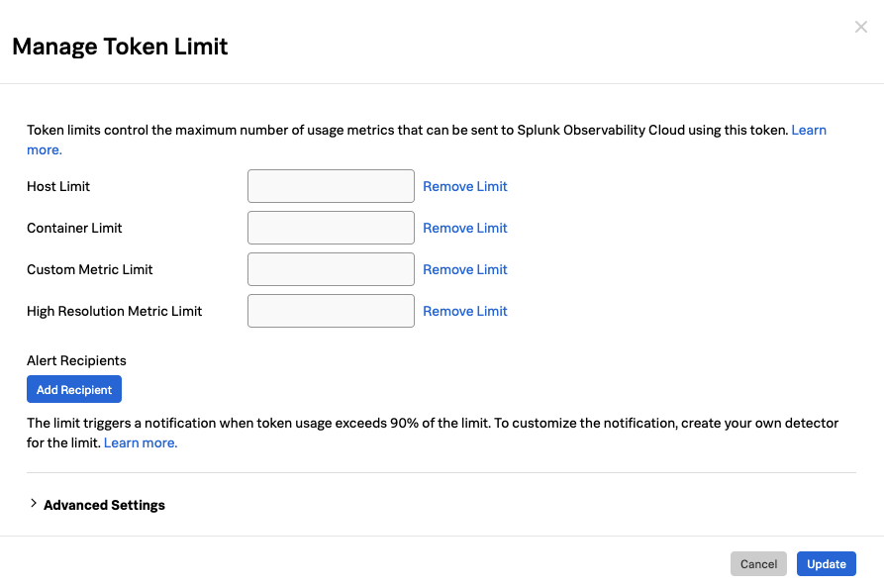Screen dimensions: 884x588
Task: Close the Manage Token Limit dialog
Action: pyautogui.click(x=860, y=27)
